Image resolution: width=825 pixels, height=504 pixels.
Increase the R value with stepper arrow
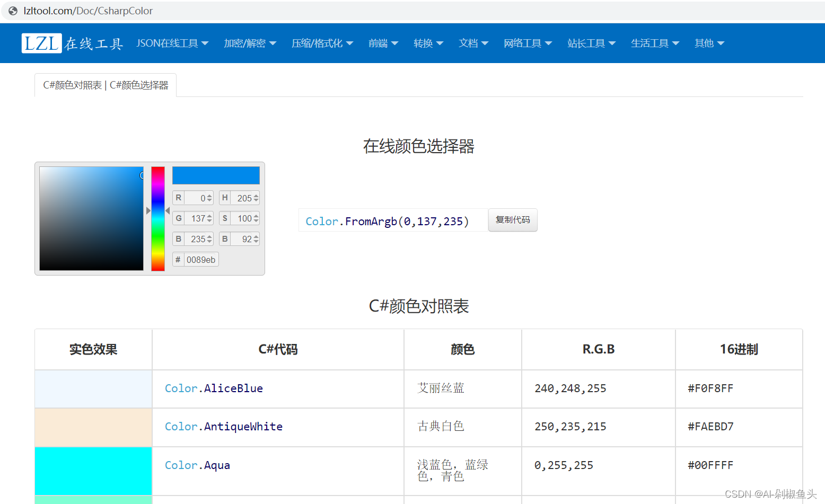pos(209,195)
